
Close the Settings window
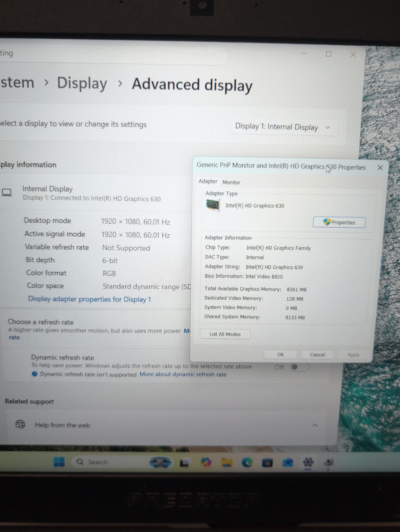tap(353, 55)
